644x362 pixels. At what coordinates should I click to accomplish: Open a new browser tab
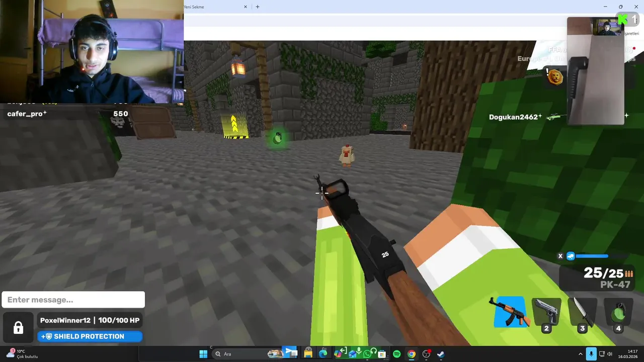pyautogui.click(x=258, y=7)
